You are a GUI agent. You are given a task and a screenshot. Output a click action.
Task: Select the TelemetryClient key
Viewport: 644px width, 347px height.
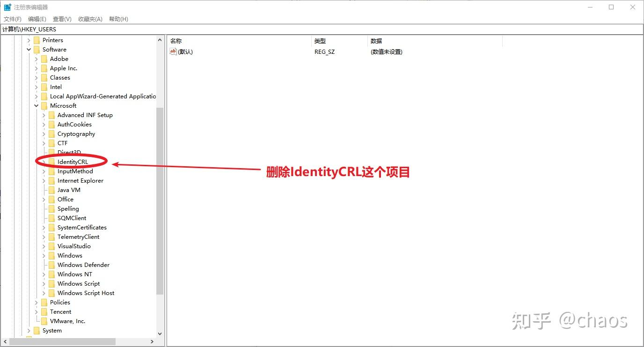pyautogui.click(x=78, y=237)
